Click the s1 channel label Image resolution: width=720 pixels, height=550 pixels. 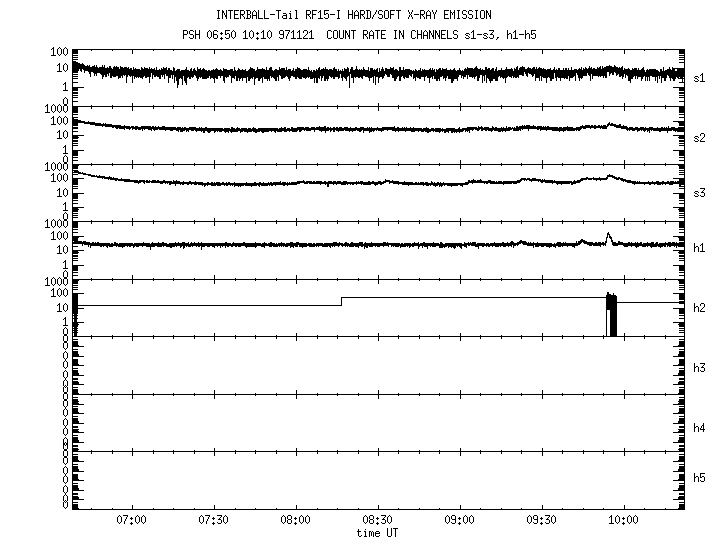pos(700,77)
